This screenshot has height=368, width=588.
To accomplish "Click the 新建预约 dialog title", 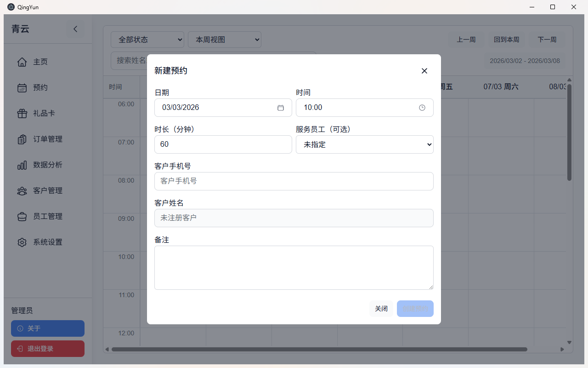I will (171, 71).
